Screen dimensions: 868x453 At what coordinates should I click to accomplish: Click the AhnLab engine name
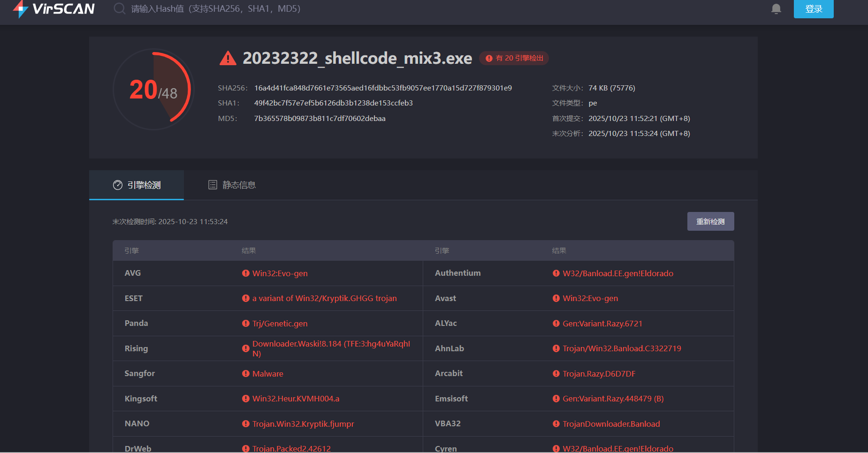[x=449, y=348]
